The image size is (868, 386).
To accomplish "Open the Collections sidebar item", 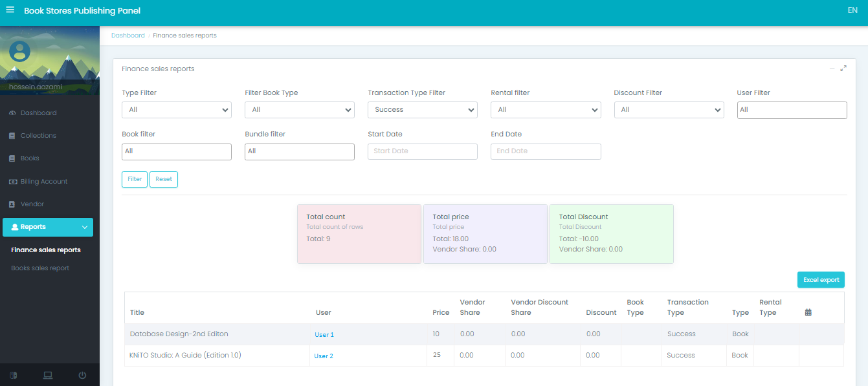I will click(x=38, y=136).
